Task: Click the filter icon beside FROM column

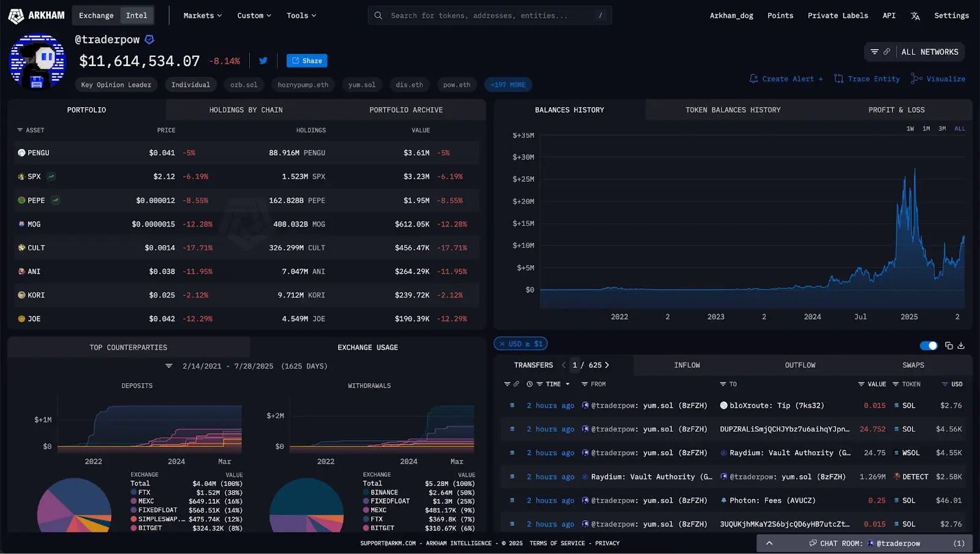Action: (x=585, y=384)
